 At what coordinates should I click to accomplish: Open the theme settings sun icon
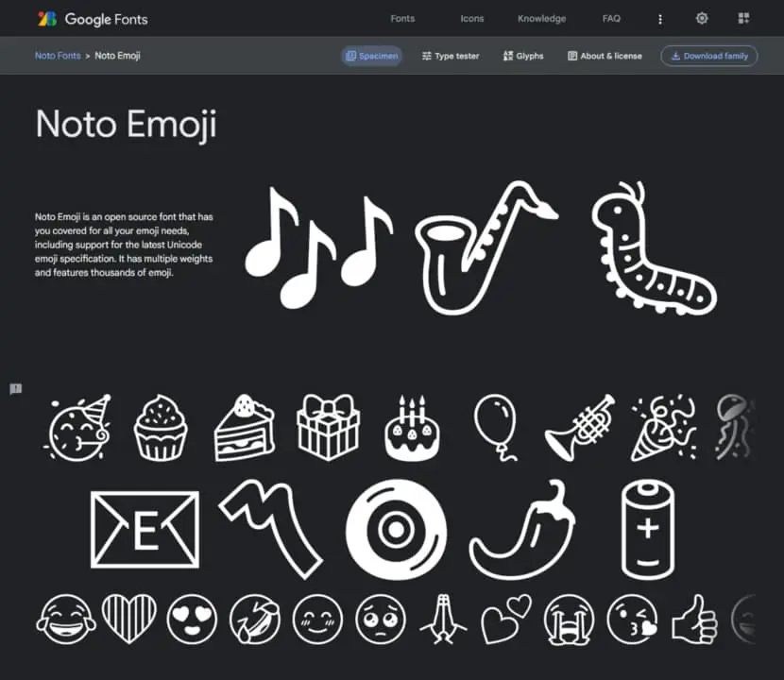[702, 19]
